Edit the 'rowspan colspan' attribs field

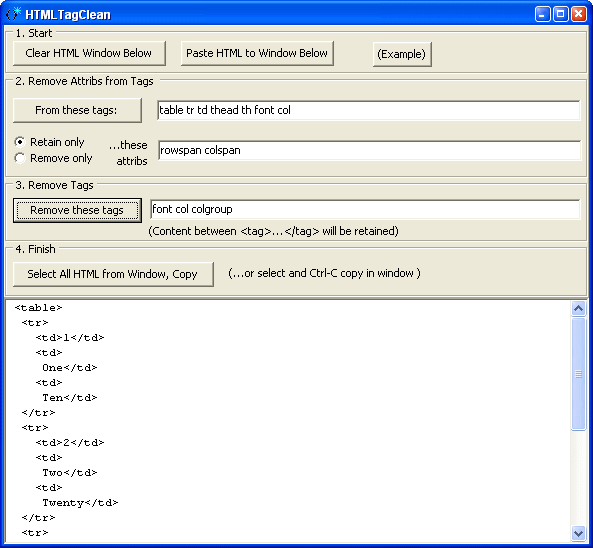click(x=369, y=150)
